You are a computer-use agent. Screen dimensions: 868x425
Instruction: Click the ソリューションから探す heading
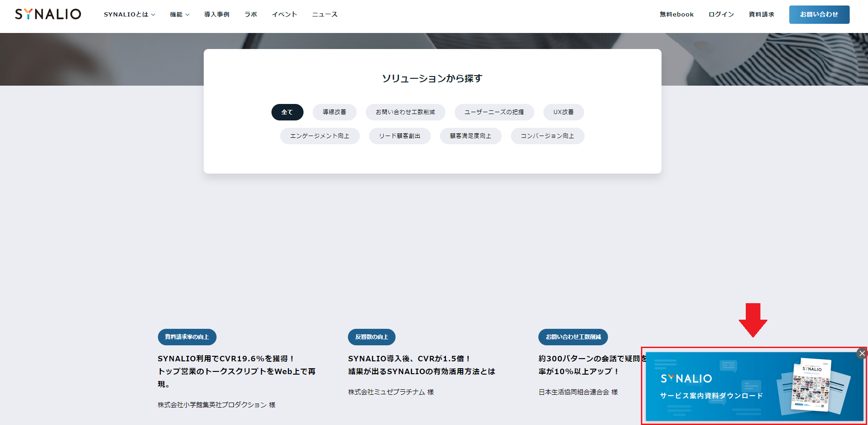point(432,78)
